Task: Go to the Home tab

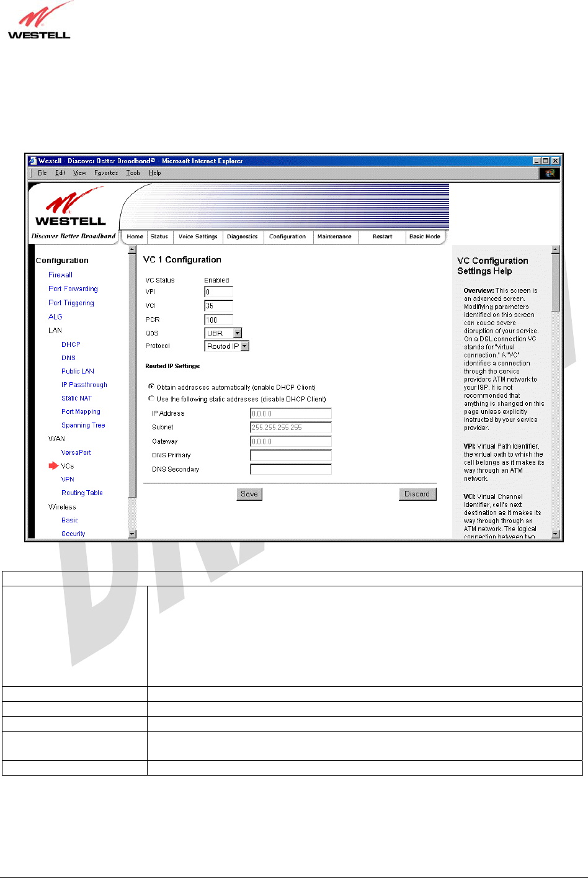Action: 135,236
